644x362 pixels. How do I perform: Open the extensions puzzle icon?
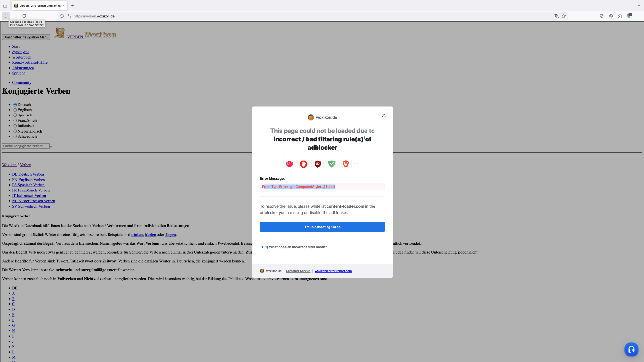pos(620,16)
